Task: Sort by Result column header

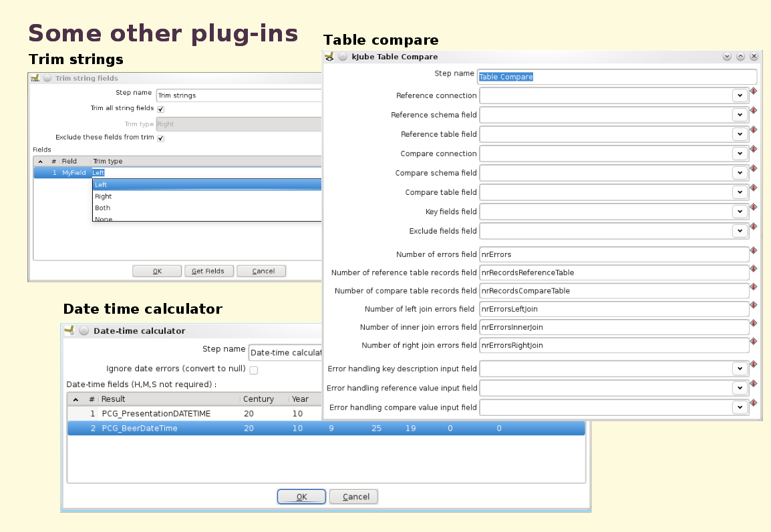Action: 170,399
